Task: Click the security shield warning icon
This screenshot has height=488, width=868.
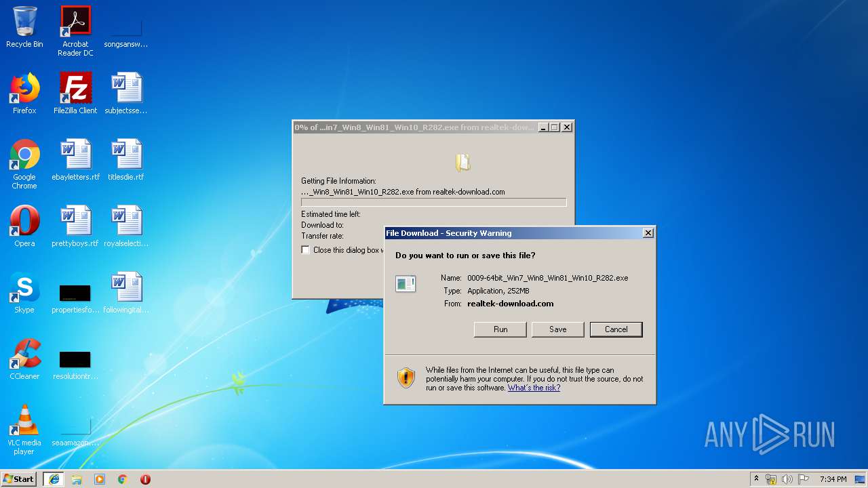Action: tap(406, 378)
